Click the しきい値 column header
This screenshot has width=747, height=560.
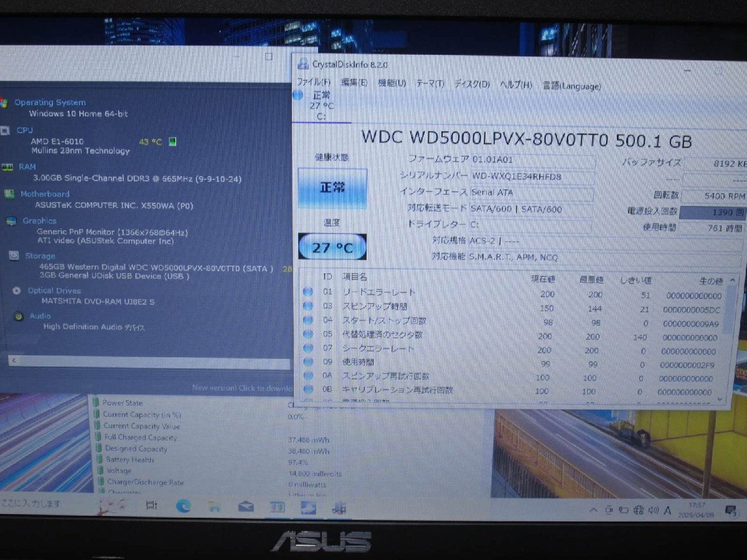click(636, 281)
